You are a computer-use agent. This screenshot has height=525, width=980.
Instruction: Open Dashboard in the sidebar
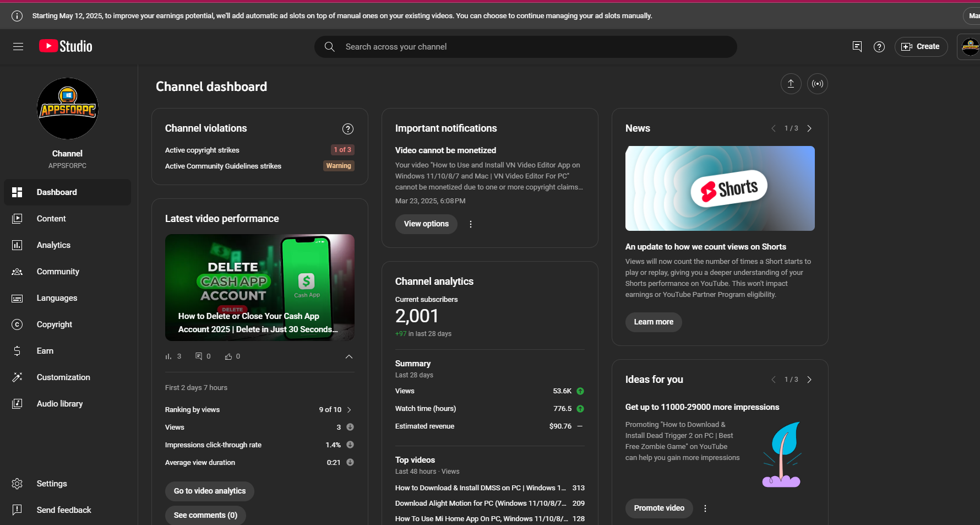tap(67, 192)
